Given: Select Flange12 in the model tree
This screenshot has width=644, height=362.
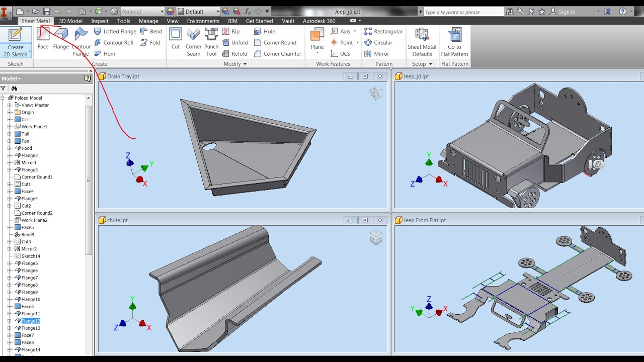Looking at the screenshot, I should [x=31, y=321].
